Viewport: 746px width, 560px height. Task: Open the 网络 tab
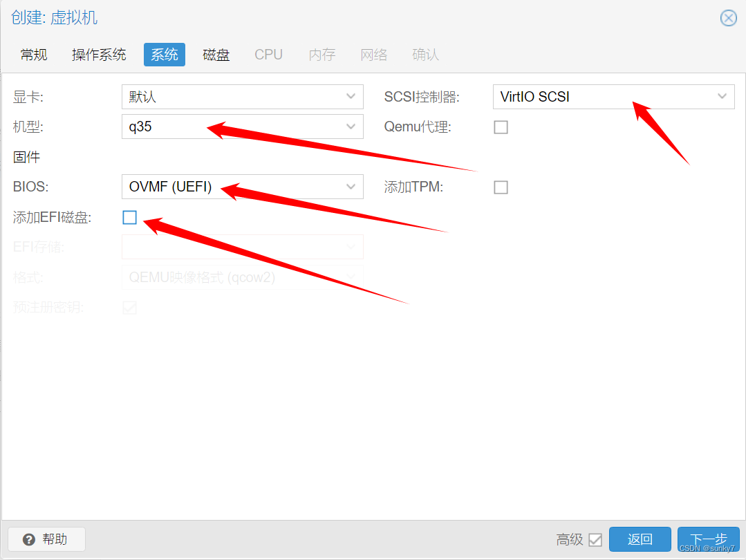point(374,55)
